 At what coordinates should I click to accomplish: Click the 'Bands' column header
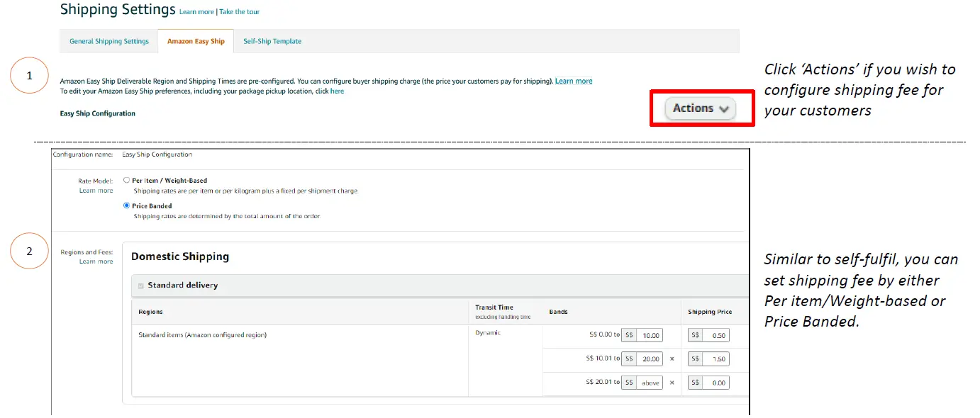(x=559, y=312)
